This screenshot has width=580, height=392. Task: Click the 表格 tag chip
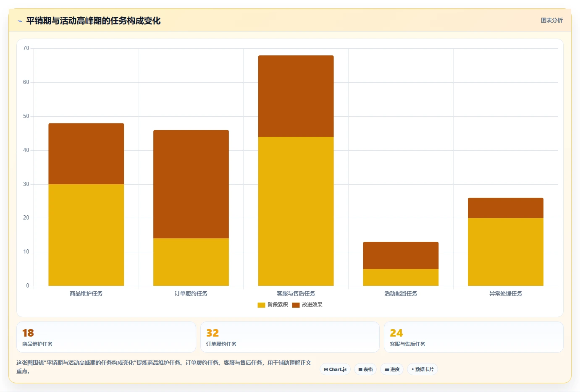coord(365,369)
